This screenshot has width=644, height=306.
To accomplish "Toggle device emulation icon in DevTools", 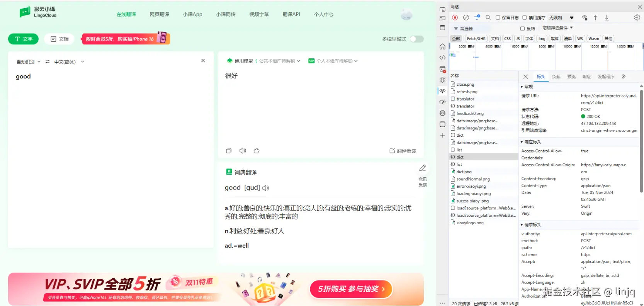I will [442, 19].
